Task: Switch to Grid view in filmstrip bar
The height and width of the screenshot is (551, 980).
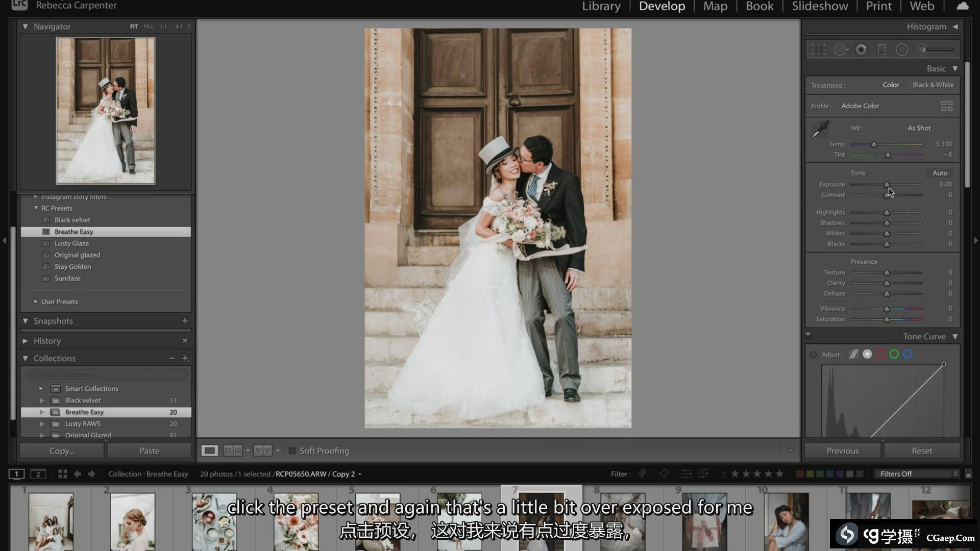Action: point(62,474)
